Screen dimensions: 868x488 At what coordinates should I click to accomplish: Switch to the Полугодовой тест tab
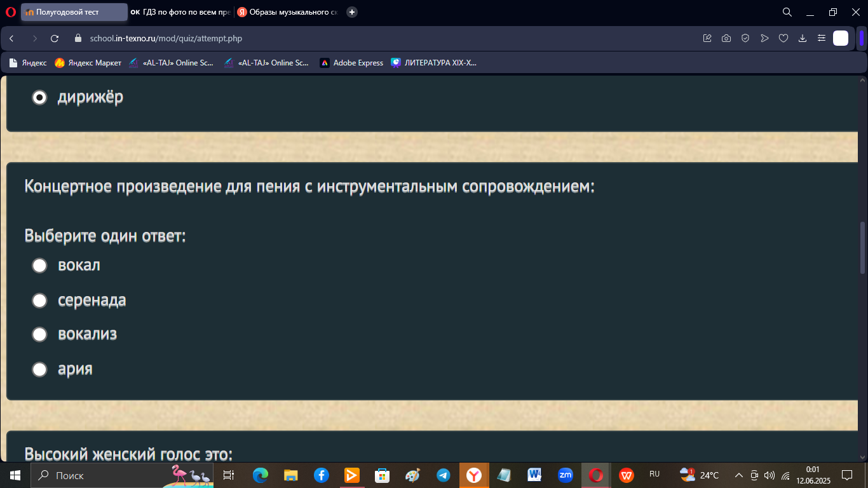pyautogui.click(x=74, y=11)
